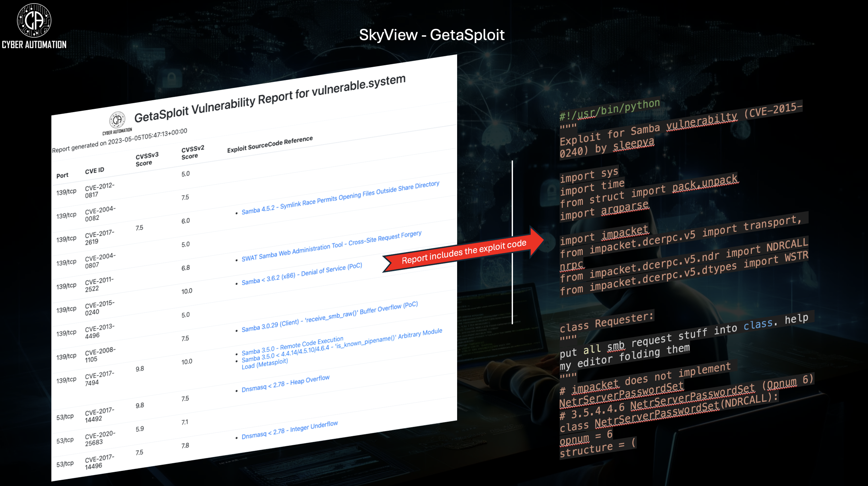Click '139/tcp' port cell for CVE-2012-0817
This screenshot has width=868, height=486.
(x=66, y=192)
